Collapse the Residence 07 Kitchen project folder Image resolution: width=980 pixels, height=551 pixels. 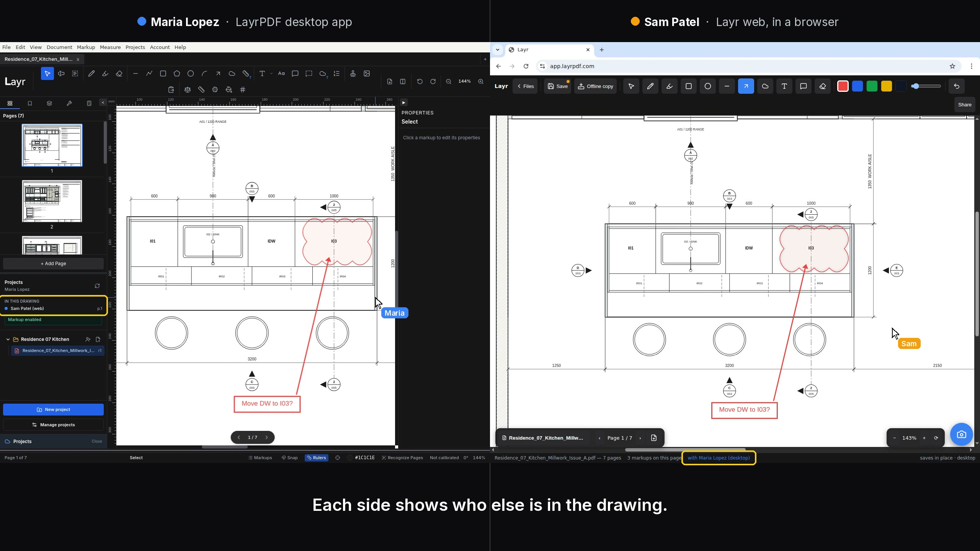tap(8, 339)
